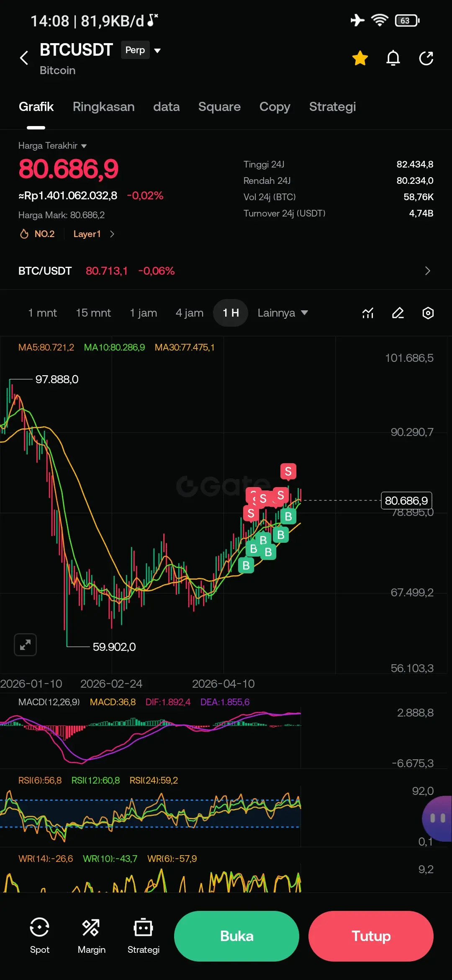
Task: Tap the RSI(6):56,8 indicator label
Action: [40, 780]
